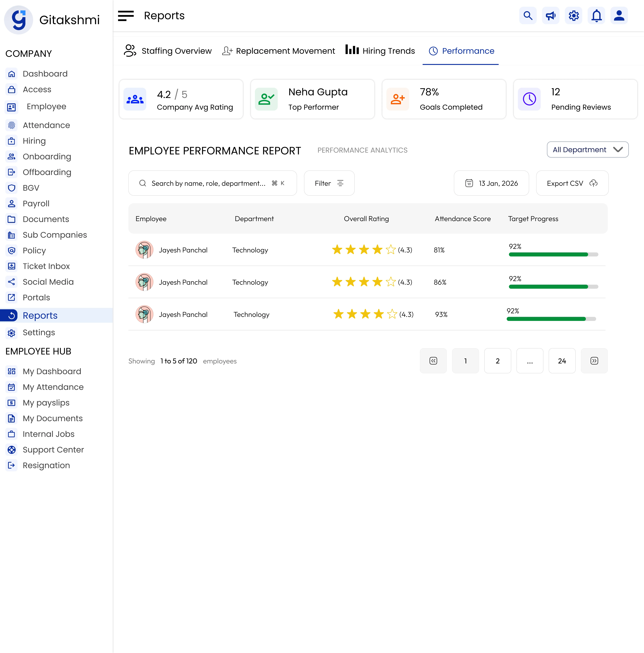
Task: Click the Resignation exit icon
Action: pos(12,465)
